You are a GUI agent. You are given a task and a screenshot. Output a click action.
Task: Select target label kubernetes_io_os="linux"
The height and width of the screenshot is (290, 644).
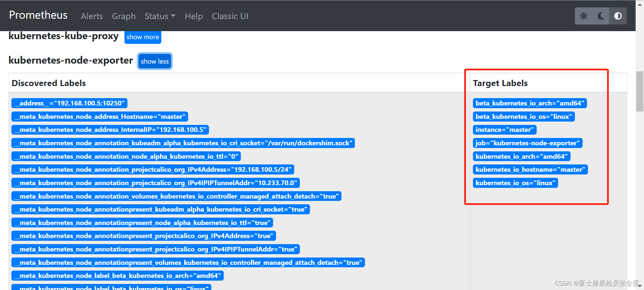tap(516, 183)
